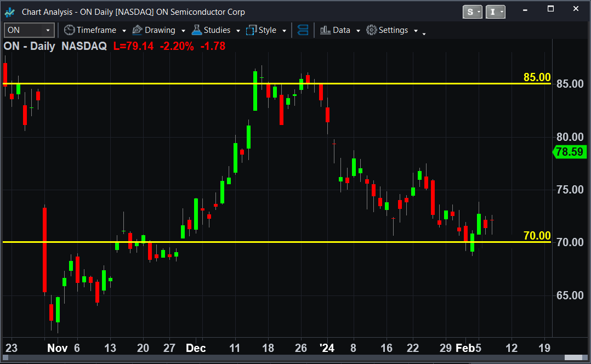
Task: Click the Timeframe menu label
Action: (96, 30)
